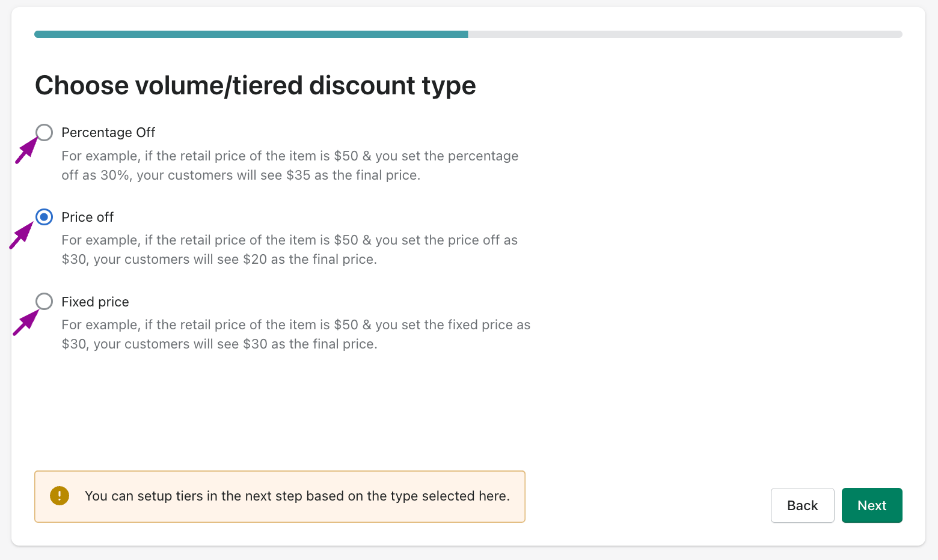Click the "setup tiers in the next step" message
The height and width of the screenshot is (560, 938).
[297, 496]
